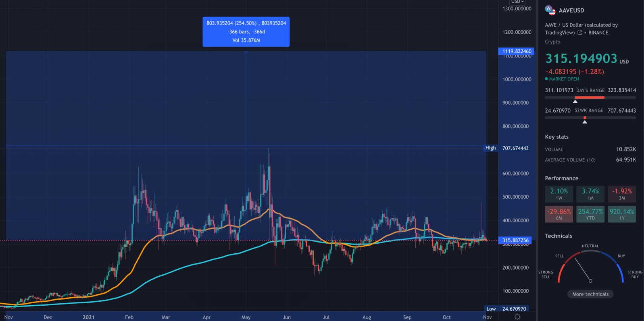Click the More technicals button
Image resolution: width=644 pixels, height=321 pixels.
pyautogui.click(x=590, y=294)
